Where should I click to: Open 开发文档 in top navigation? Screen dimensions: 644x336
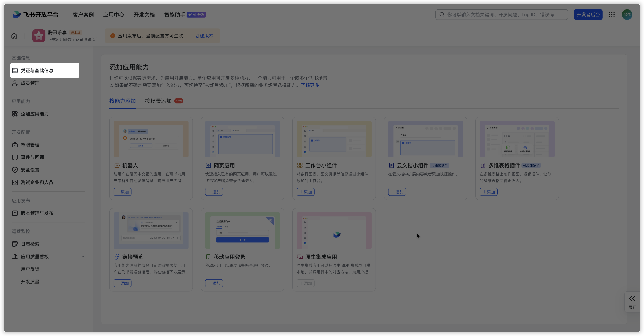(x=144, y=15)
